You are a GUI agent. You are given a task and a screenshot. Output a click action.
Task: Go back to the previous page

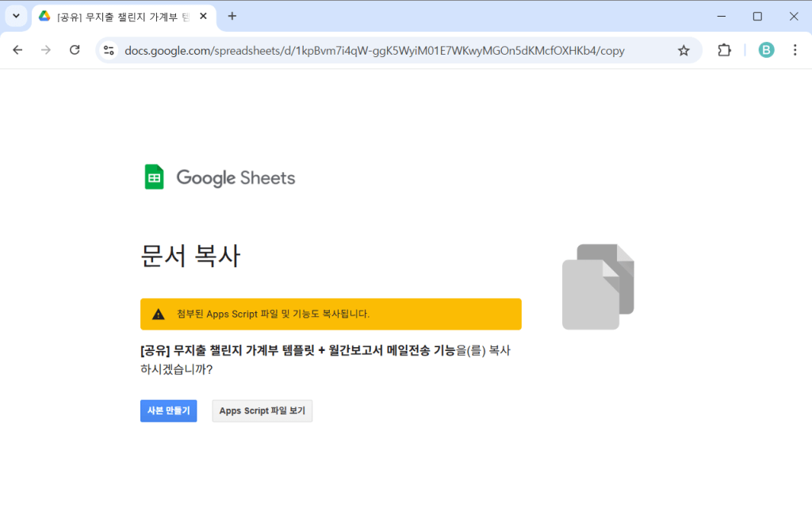point(17,51)
